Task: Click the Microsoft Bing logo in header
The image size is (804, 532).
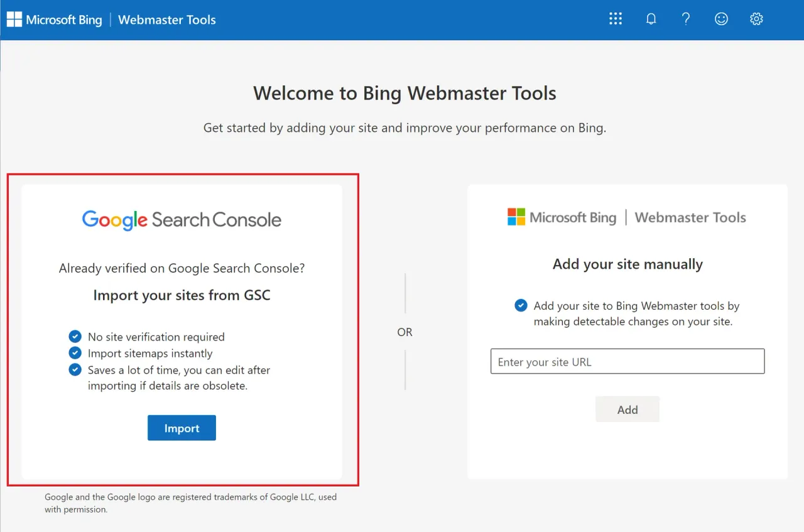Action: [x=54, y=19]
